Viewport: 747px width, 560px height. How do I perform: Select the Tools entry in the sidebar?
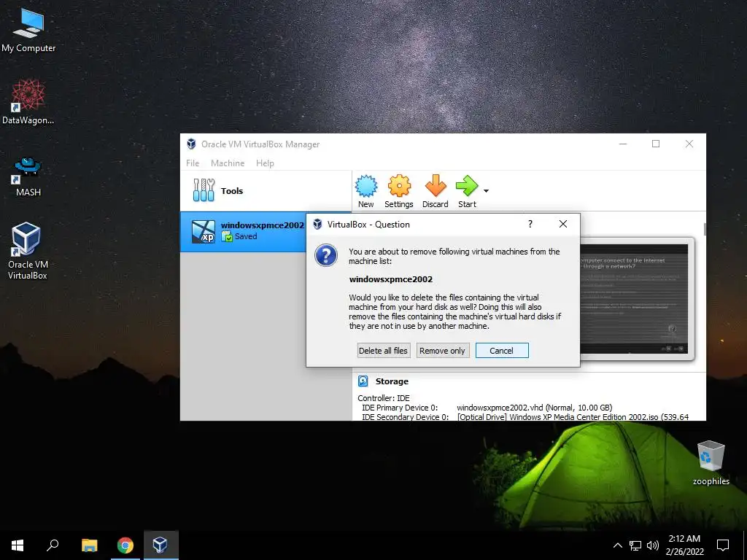point(266,190)
